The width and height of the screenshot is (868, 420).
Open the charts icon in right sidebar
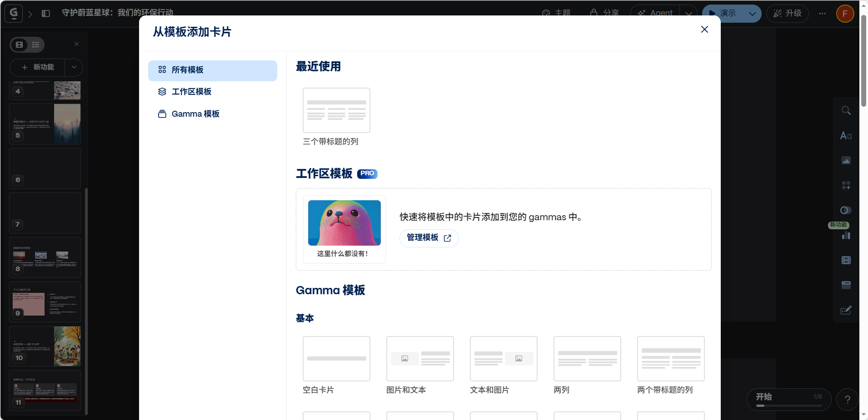click(846, 235)
